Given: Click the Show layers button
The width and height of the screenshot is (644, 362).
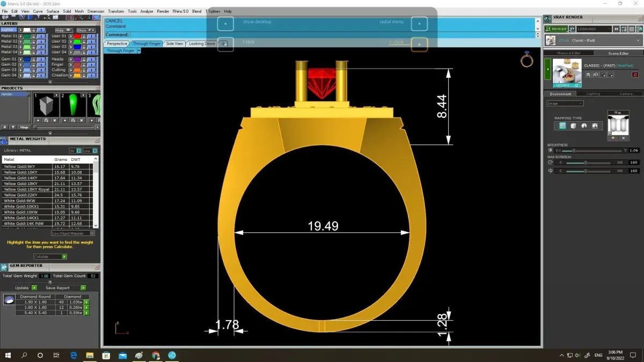Looking at the screenshot, I should coord(85,30).
